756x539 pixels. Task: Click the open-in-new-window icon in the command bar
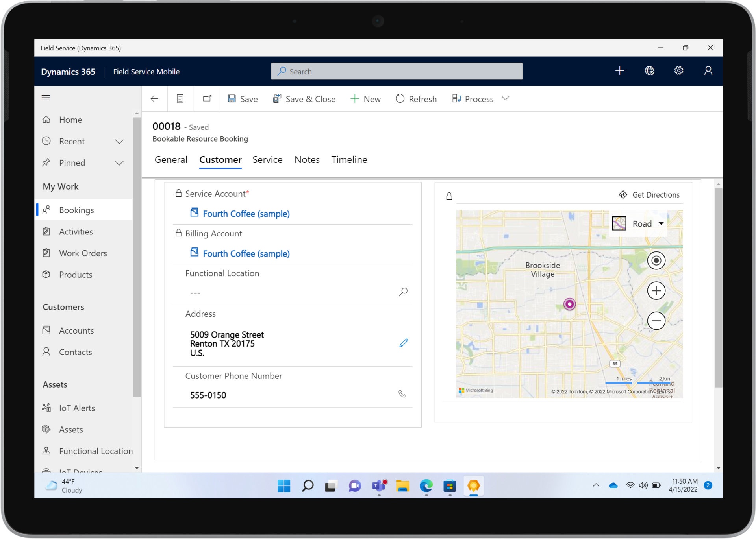207,99
